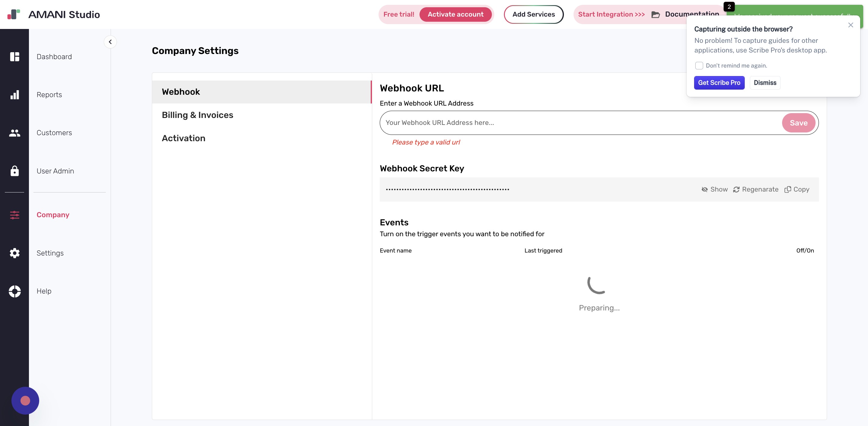The image size is (868, 426).
Task: Show the Webhook Secret Key
Action: [x=714, y=189]
